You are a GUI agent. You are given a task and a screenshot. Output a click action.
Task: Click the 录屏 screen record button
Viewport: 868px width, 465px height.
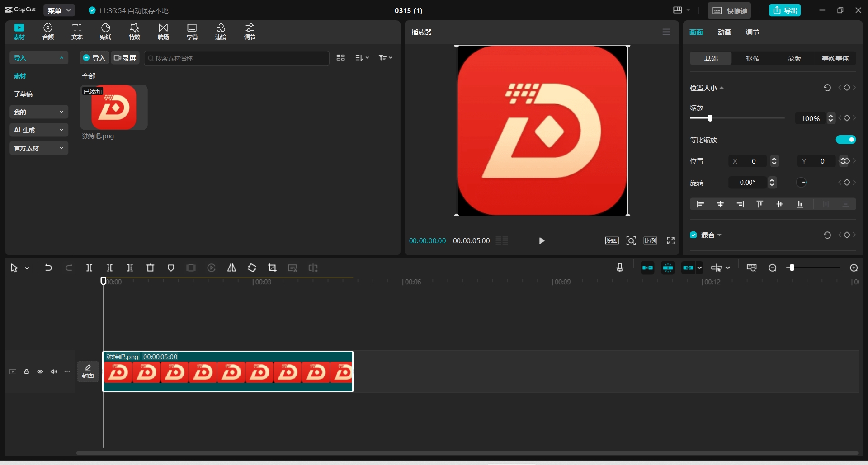pyautogui.click(x=125, y=58)
